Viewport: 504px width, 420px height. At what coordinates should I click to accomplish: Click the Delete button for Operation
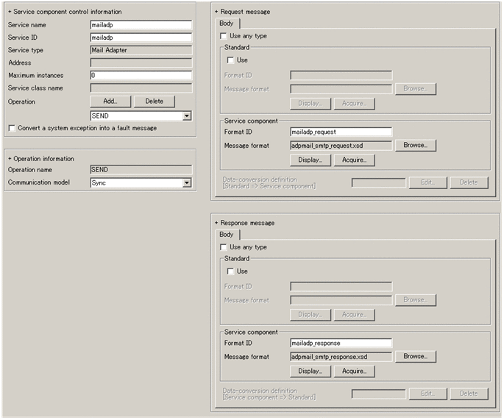point(155,102)
